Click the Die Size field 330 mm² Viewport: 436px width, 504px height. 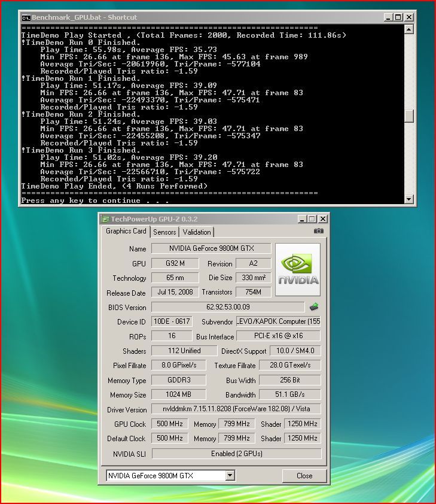pyautogui.click(x=254, y=277)
